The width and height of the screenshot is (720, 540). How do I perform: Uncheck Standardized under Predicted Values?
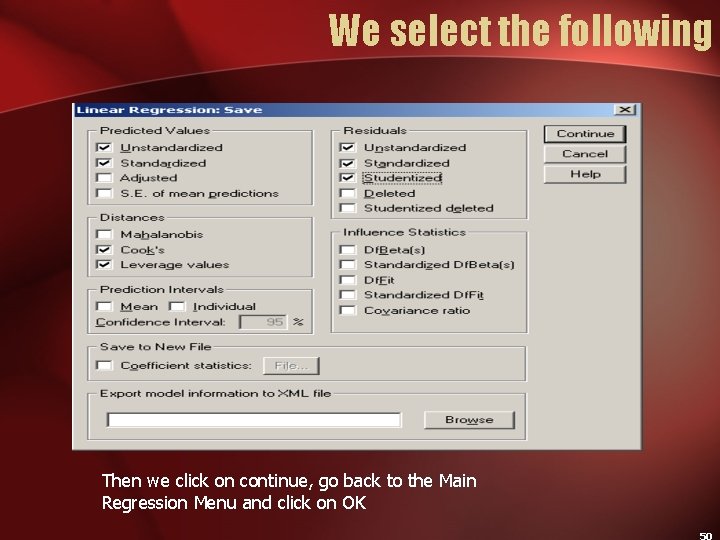(x=104, y=163)
